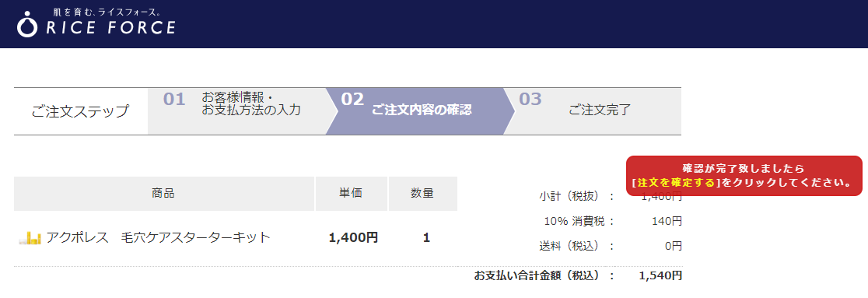This screenshot has height=298, width=868.
Task: Click the yellow 注文を確定する text
Action: pos(675,182)
